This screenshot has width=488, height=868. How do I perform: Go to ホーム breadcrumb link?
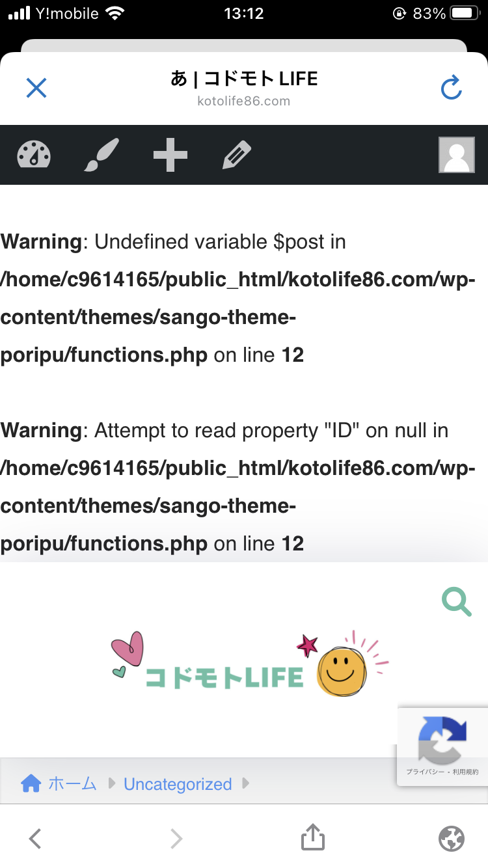click(72, 783)
